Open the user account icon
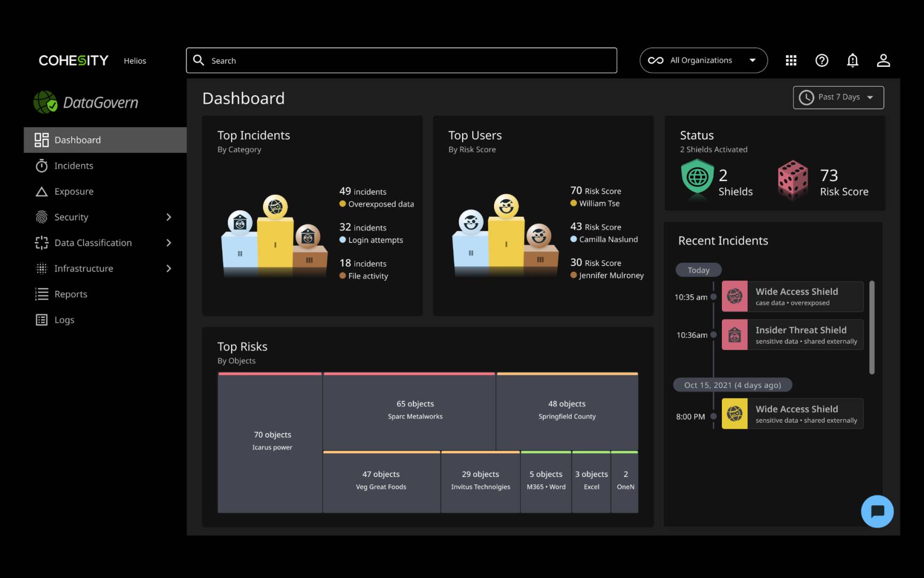The width and height of the screenshot is (924, 578). 884,60
